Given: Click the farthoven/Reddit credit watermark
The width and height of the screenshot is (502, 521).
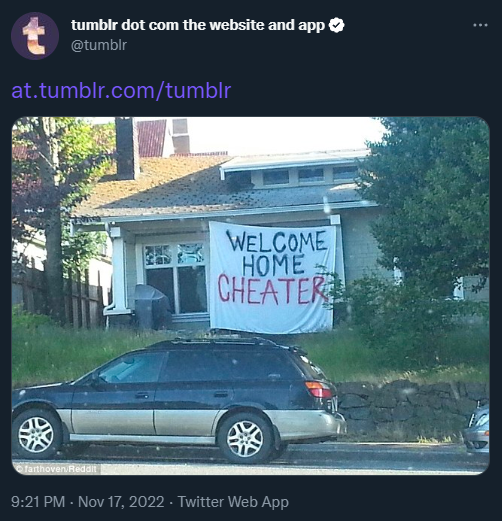Looking at the screenshot, I should [57, 469].
